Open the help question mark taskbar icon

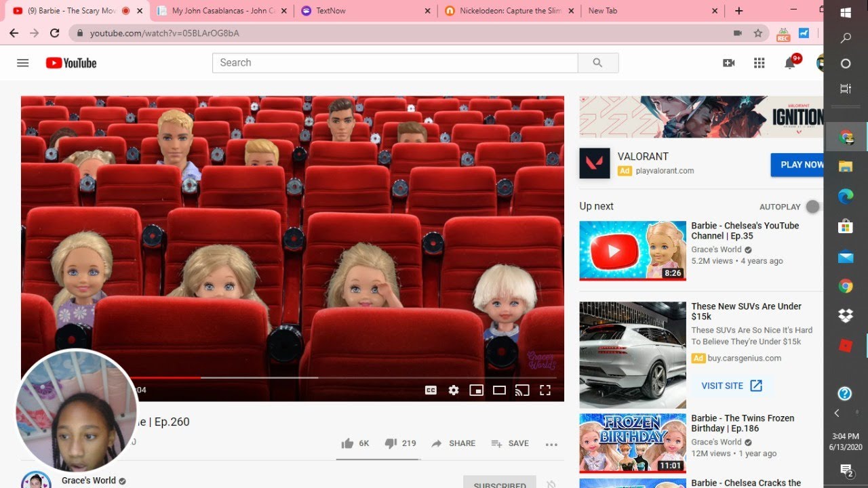pos(844,393)
